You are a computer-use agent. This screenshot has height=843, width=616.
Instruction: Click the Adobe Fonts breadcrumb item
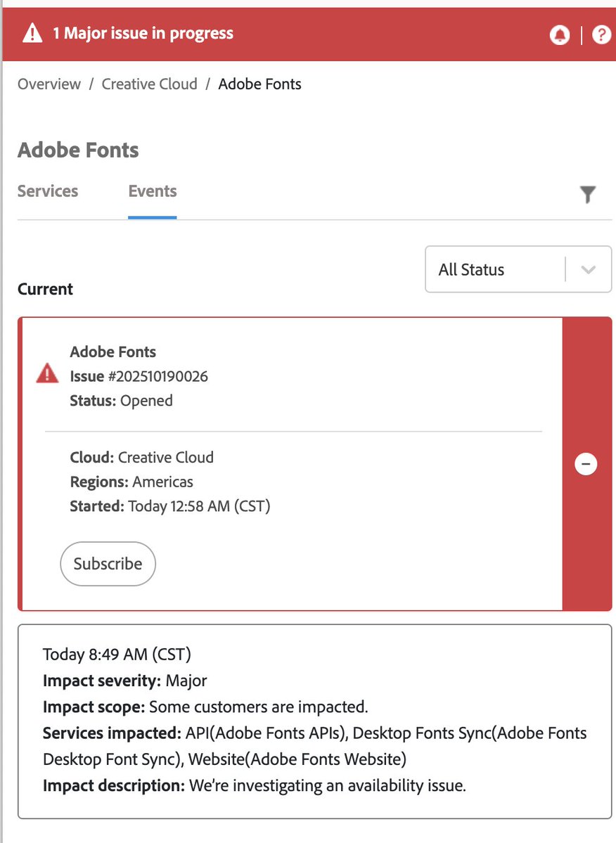coord(259,84)
